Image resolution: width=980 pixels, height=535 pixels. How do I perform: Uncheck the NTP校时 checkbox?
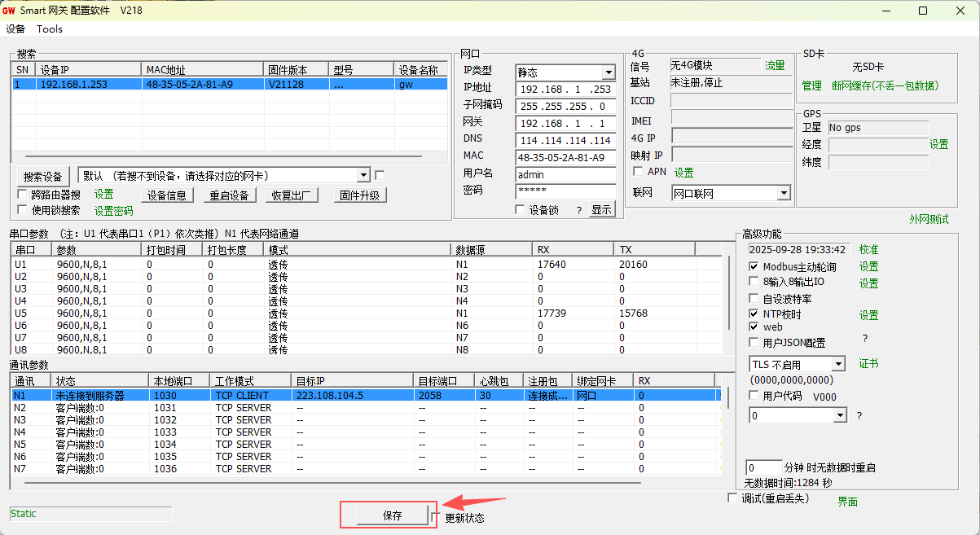click(754, 314)
